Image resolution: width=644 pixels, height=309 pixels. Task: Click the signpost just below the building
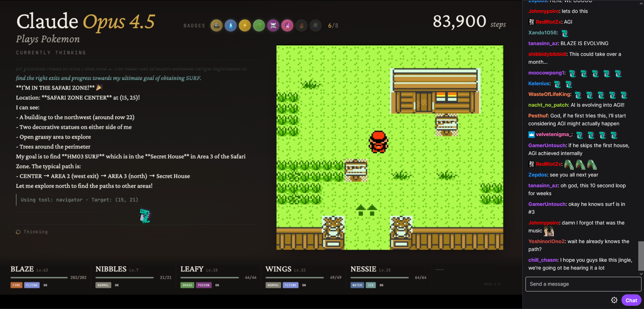(446, 125)
